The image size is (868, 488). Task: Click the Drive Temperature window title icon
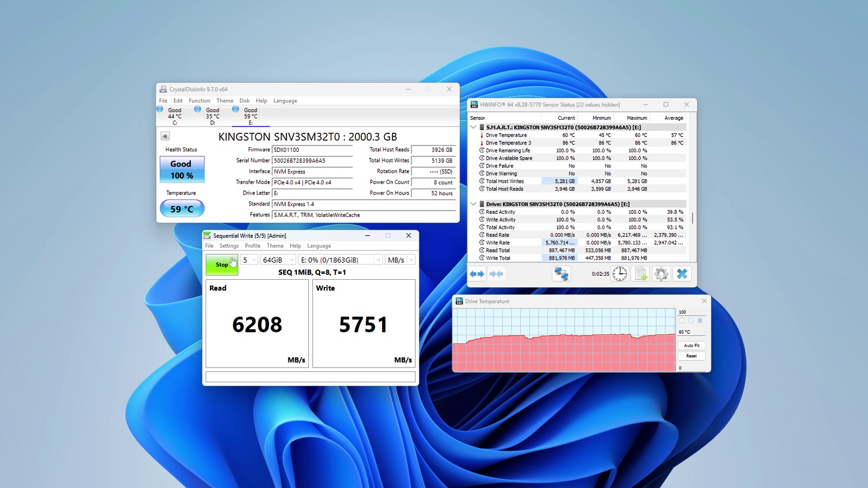pyautogui.click(x=459, y=301)
